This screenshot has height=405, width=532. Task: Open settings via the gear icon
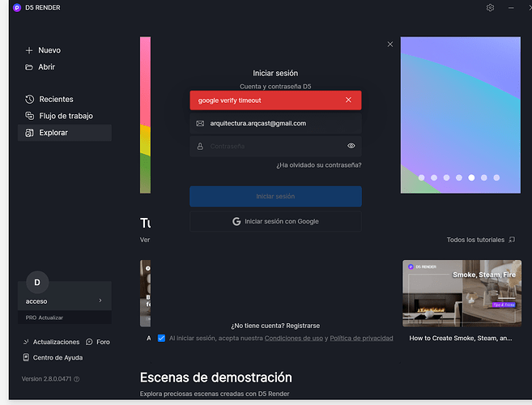[x=490, y=7]
